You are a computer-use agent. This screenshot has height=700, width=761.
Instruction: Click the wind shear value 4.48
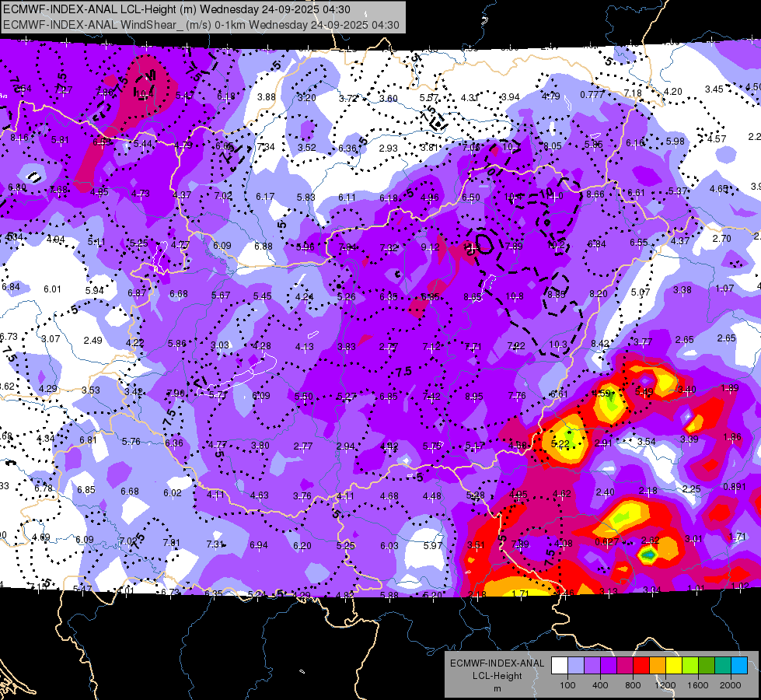(x=432, y=496)
